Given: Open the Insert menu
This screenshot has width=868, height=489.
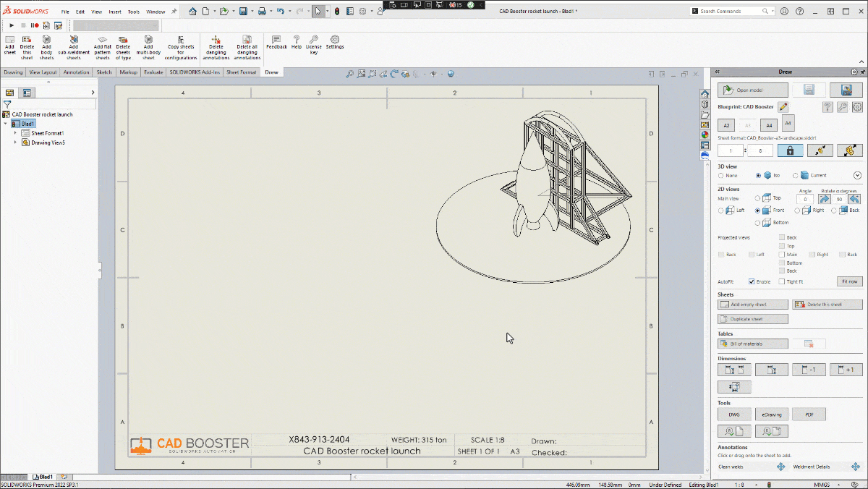Looking at the screenshot, I should click(x=115, y=12).
